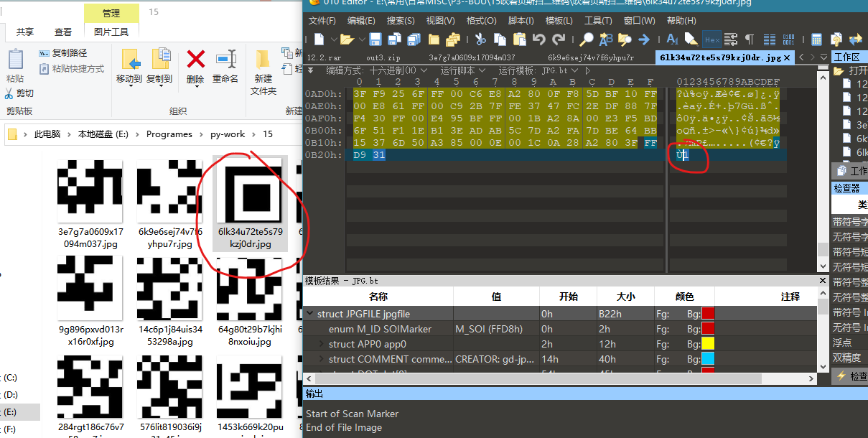Click py-work in the Explorer address bar
This screenshot has height=438, width=868.
tap(228, 134)
